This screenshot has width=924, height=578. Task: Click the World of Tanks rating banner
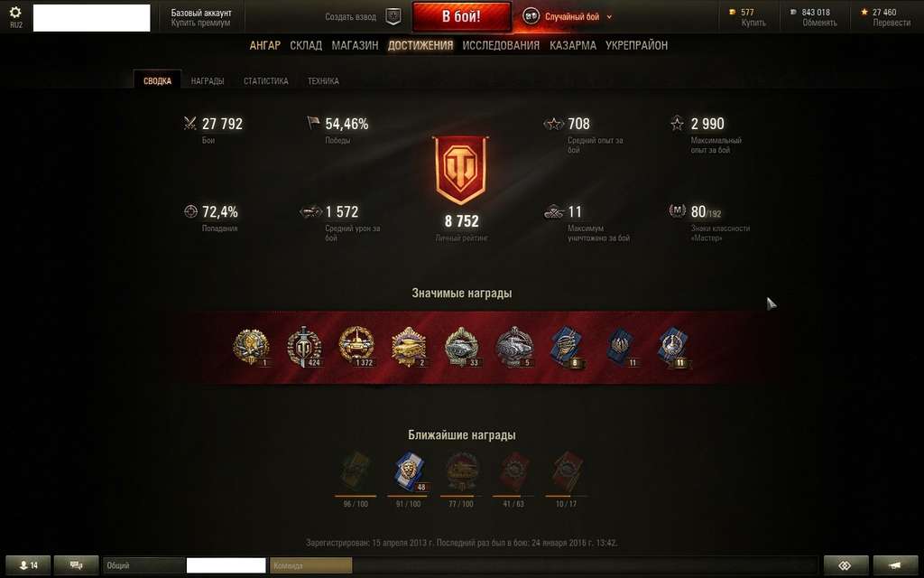click(x=460, y=170)
